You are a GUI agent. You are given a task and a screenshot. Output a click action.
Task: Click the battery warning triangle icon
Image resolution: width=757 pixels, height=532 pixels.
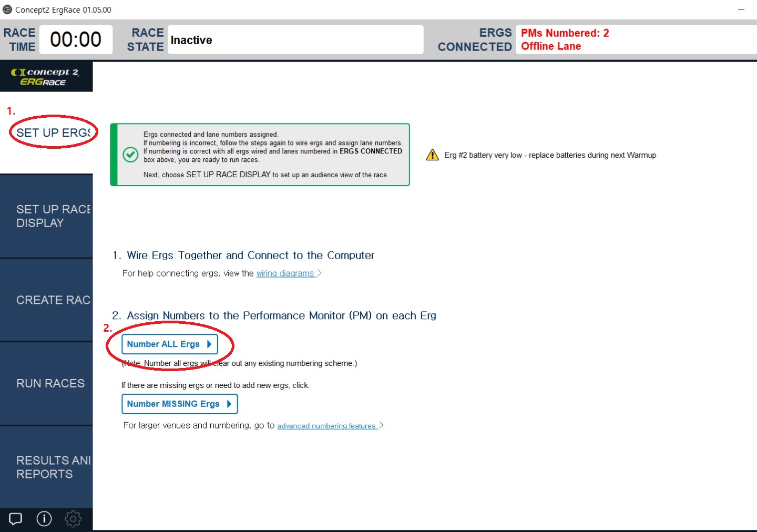point(432,155)
